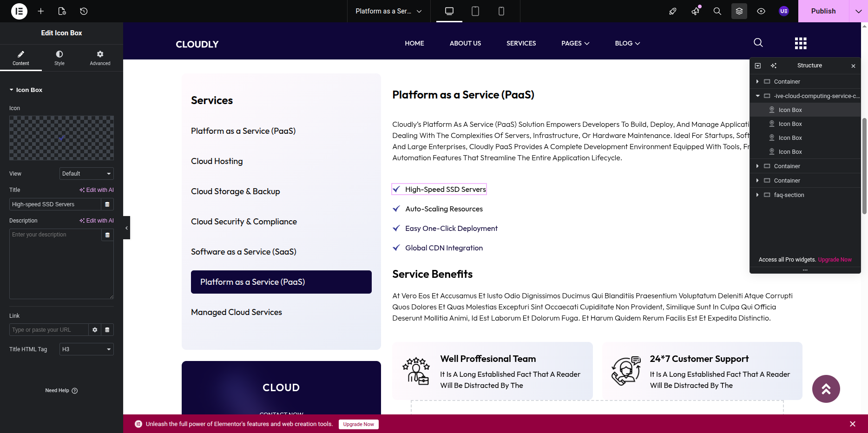Viewport: 868px width, 433px height.
Task: Click Edit with AI for Title
Action: click(x=97, y=190)
